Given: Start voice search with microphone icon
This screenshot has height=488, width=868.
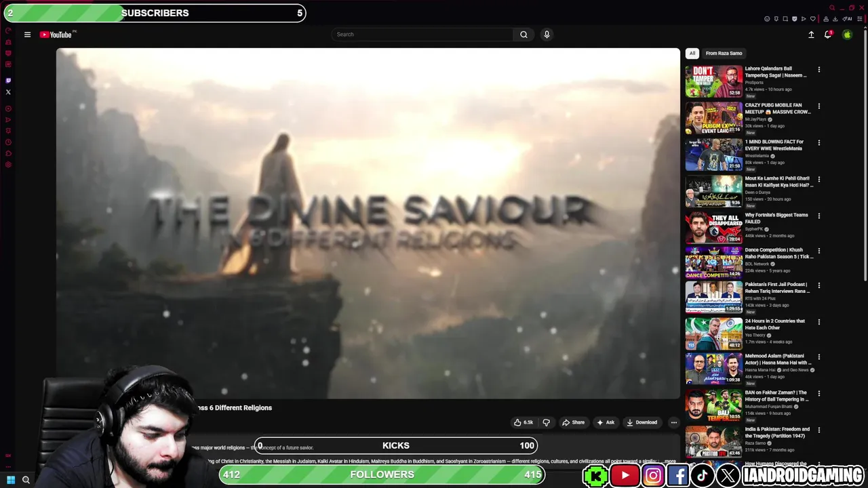Looking at the screenshot, I should [547, 35].
